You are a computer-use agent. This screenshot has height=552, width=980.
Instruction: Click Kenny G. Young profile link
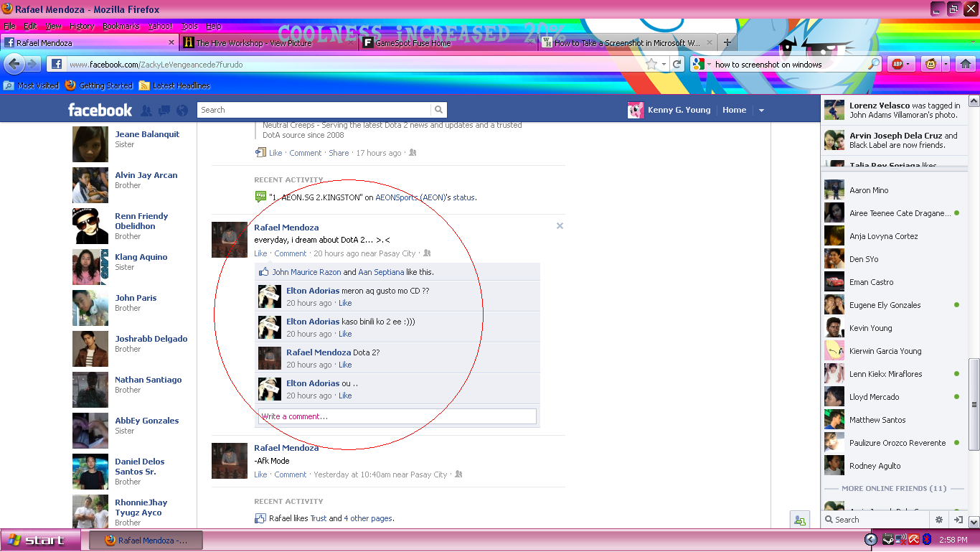pyautogui.click(x=679, y=110)
